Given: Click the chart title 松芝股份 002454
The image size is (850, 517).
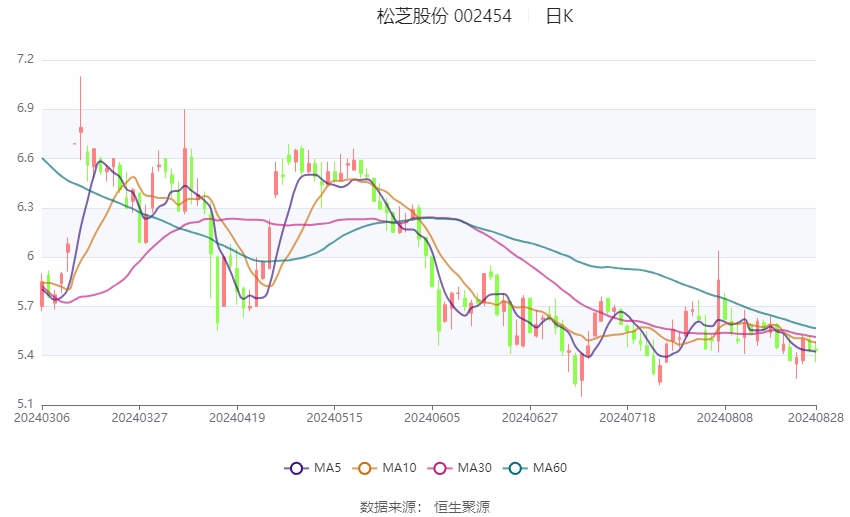Looking at the screenshot, I should 444,16.
